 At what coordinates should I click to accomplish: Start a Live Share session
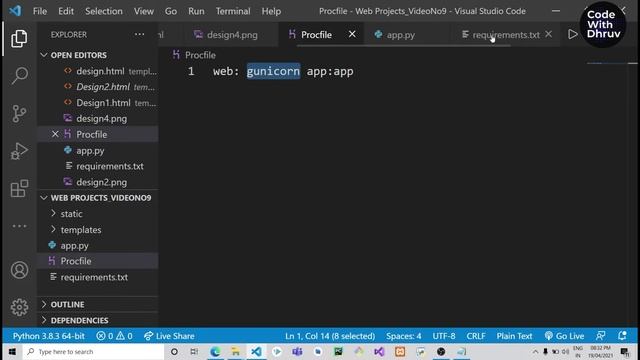pyautogui.click(x=169, y=336)
